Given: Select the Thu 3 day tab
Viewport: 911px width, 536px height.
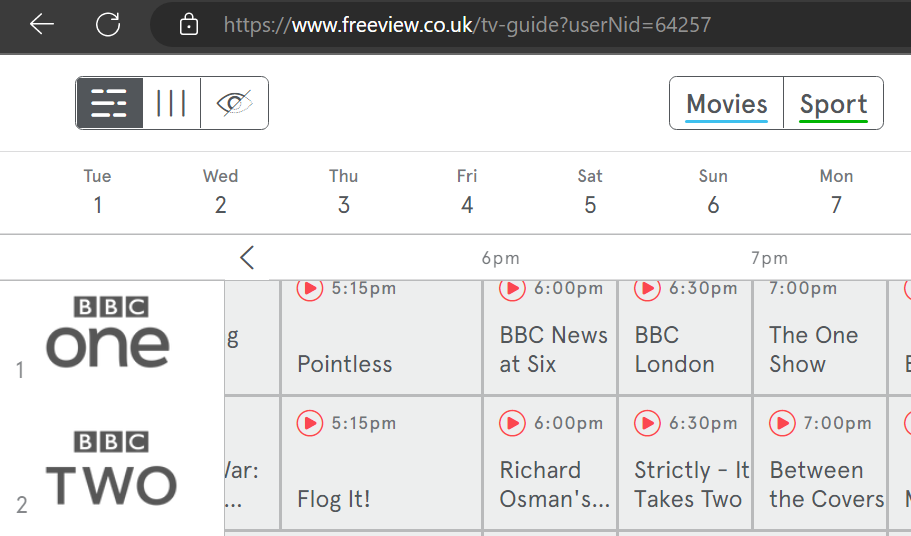Looking at the screenshot, I should click(x=343, y=192).
